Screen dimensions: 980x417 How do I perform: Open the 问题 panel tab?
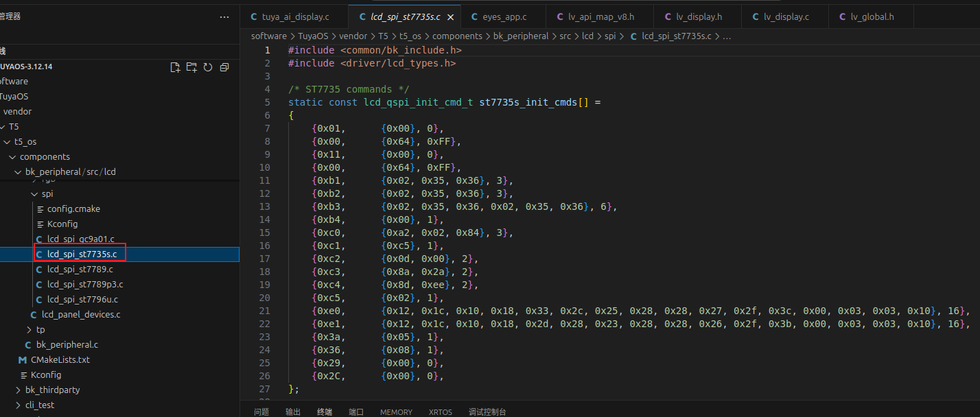pos(261,412)
